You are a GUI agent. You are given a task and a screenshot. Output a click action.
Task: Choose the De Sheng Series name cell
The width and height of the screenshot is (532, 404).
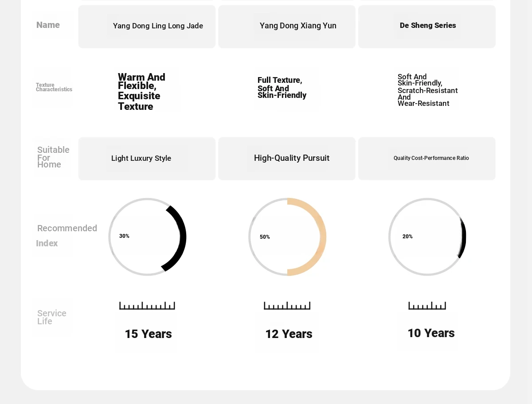(427, 26)
